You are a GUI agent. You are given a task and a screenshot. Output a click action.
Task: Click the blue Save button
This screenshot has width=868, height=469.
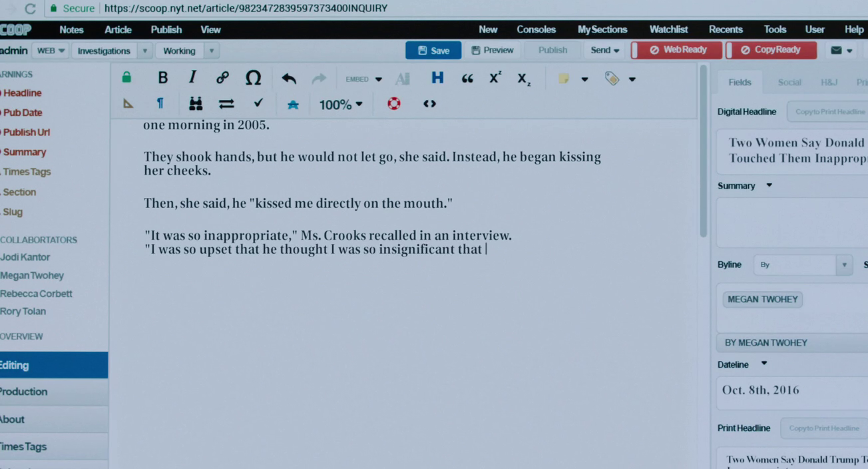click(433, 51)
